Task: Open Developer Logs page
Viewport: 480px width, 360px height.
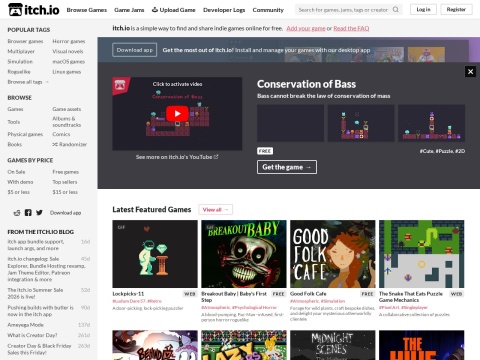Action: coord(224,10)
